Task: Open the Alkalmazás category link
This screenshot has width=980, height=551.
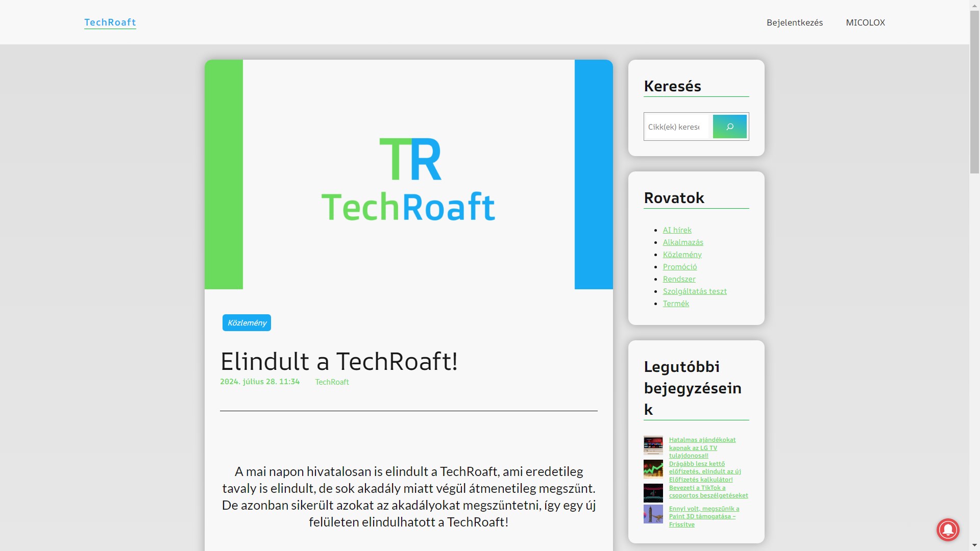Action: point(682,242)
